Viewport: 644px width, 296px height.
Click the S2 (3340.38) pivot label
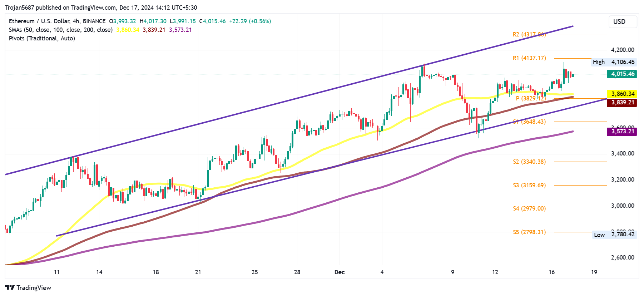(x=529, y=162)
